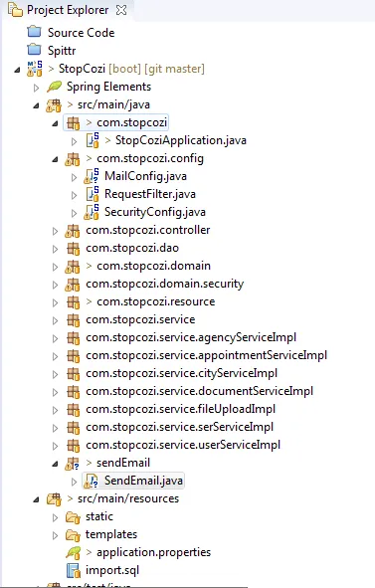Click the 'application.properties' file name

(x=154, y=552)
